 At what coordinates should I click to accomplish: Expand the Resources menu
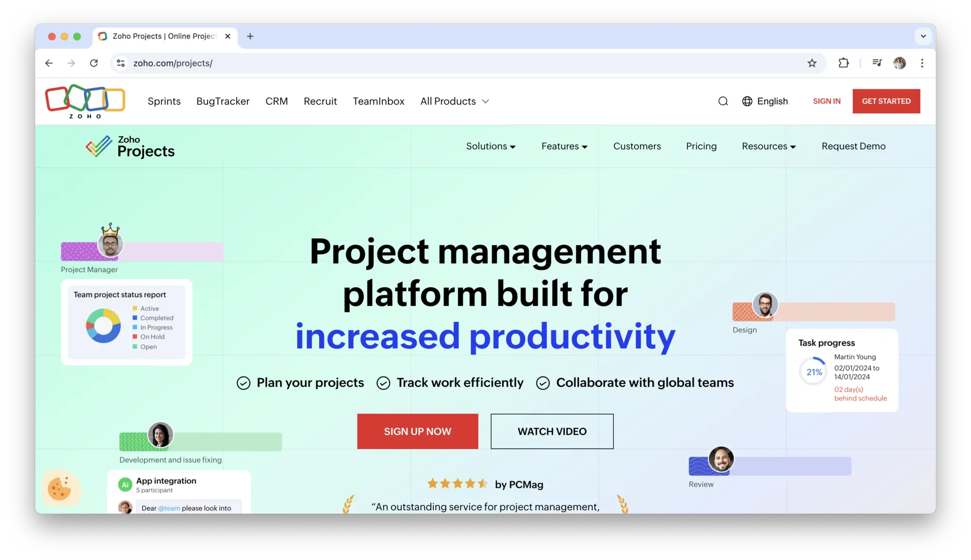[x=769, y=146]
